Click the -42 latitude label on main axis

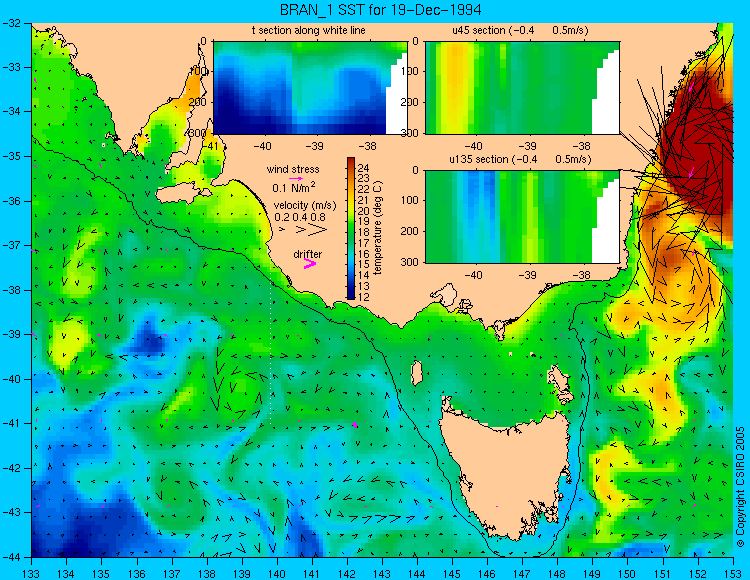pyautogui.click(x=11, y=468)
